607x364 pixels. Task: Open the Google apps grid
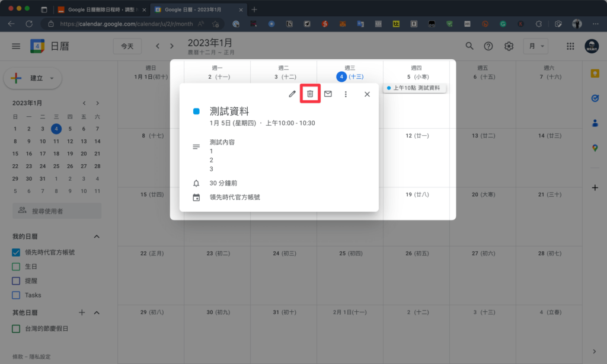[x=570, y=46]
